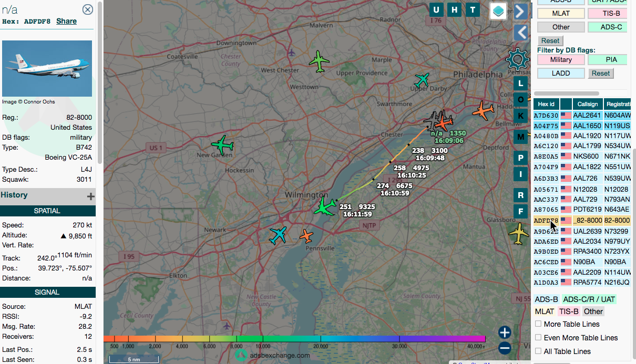The width and height of the screenshot is (636, 364).
Task: Select NKS600 row in aircraft table
Action: point(582,157)
